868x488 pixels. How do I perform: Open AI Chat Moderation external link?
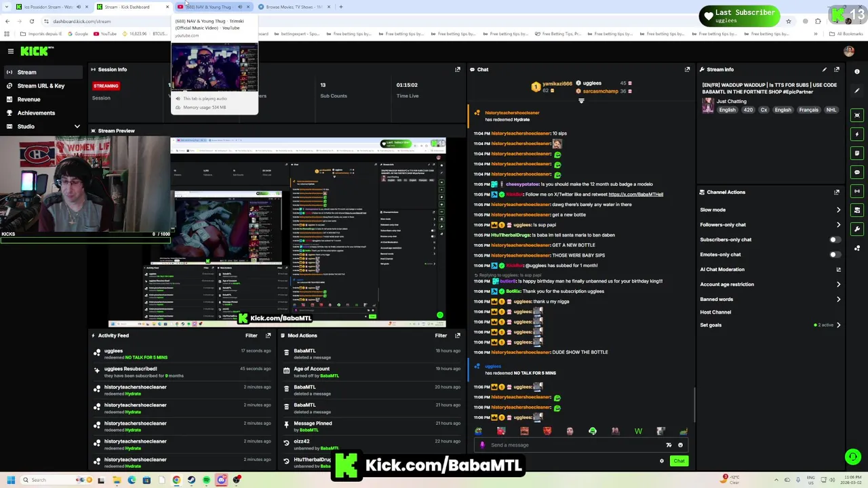click(x=838, y=270)
